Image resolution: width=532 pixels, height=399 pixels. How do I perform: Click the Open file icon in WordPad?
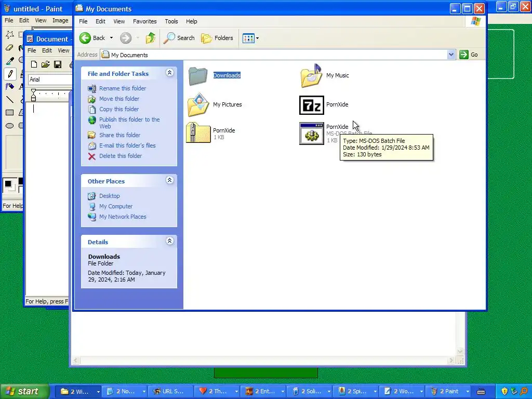click(46, 64)
